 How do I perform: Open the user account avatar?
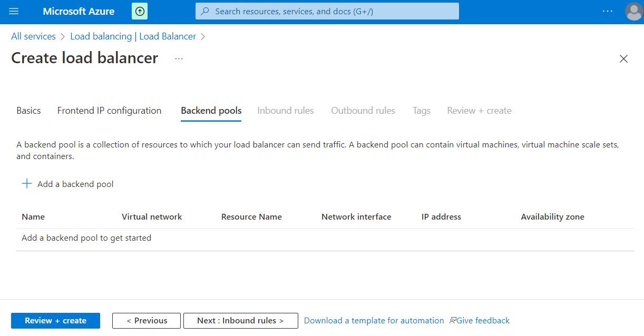point(633,11)
